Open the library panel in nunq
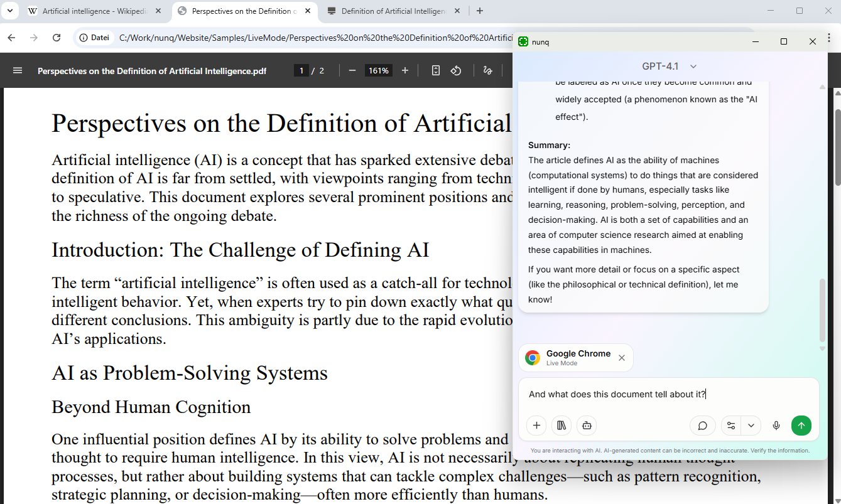Image resolution: width=841 pixels, height=504 pixels. click(561, 426)
